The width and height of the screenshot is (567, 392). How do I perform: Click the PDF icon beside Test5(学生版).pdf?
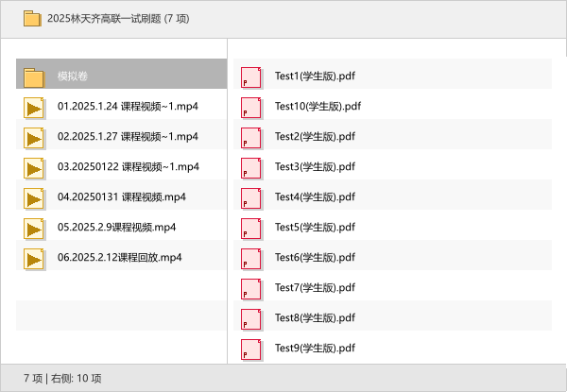click(x=250, y=228)
